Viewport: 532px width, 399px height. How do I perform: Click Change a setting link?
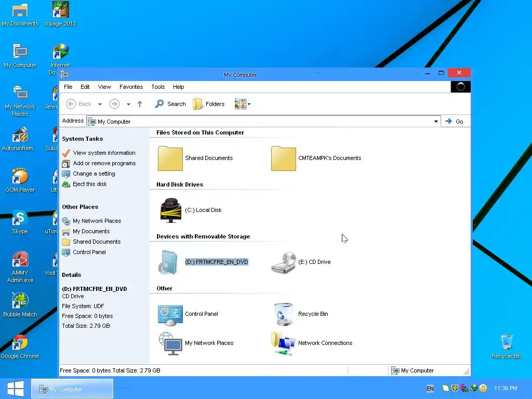[x=94, y=174]
